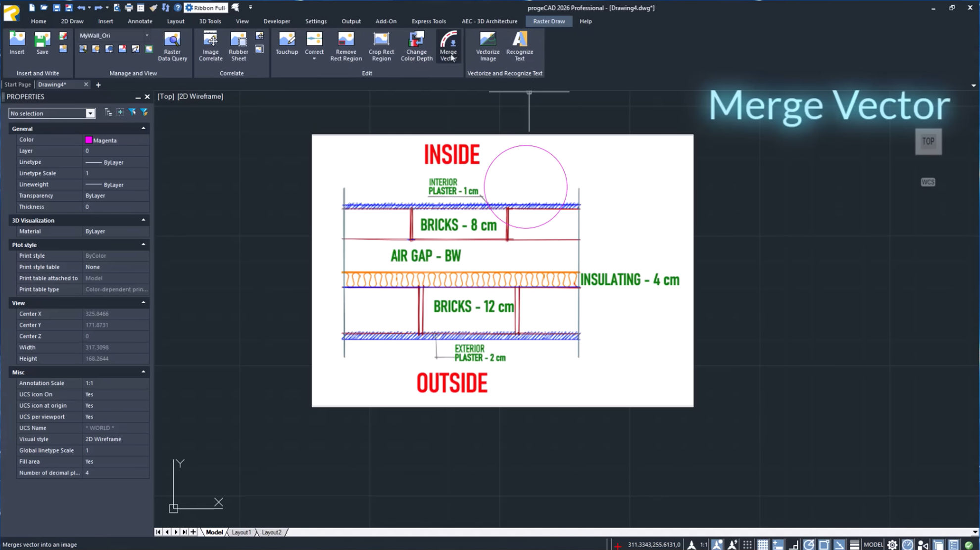Click the Help question mark icon
Screen dimensions: 980x550
click(177, 7)
